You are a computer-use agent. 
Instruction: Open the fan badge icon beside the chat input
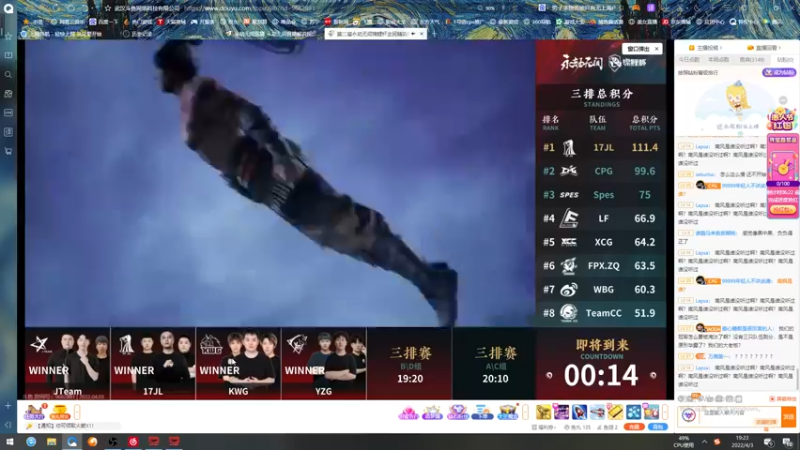(689, 415)
